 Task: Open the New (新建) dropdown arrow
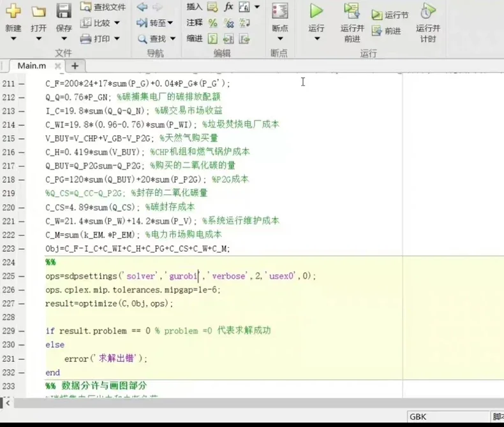point(13,39)
